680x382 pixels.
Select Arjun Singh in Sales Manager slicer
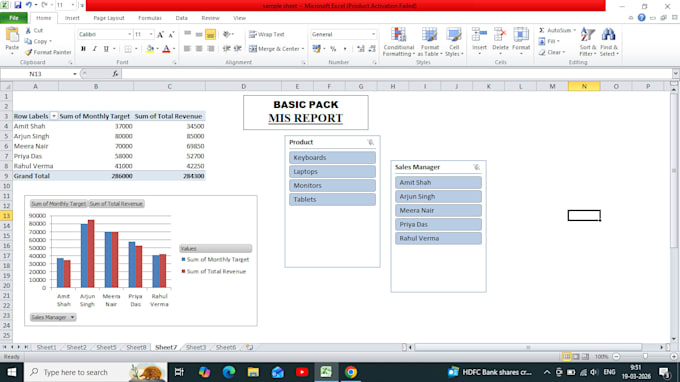coord(438,196)
